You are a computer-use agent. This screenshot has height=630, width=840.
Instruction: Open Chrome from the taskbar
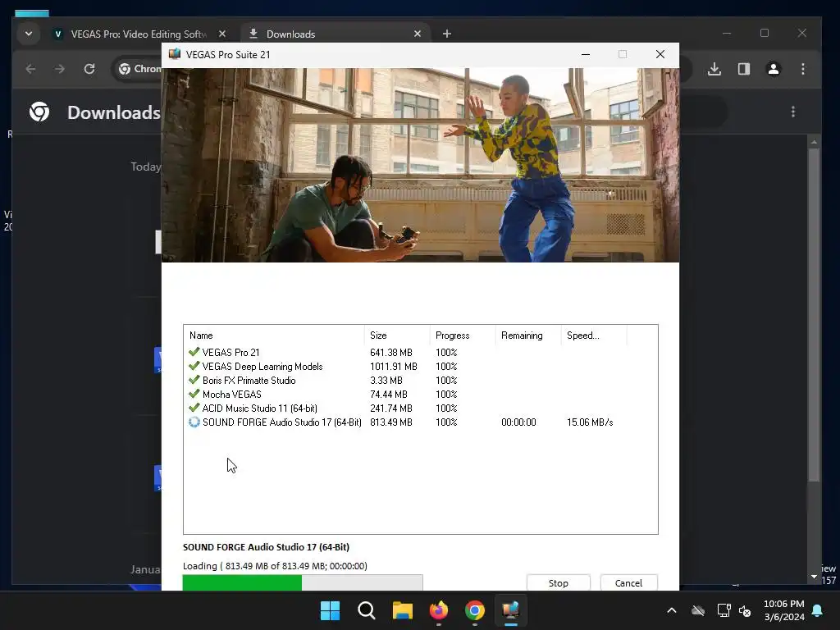click(475, 610)
